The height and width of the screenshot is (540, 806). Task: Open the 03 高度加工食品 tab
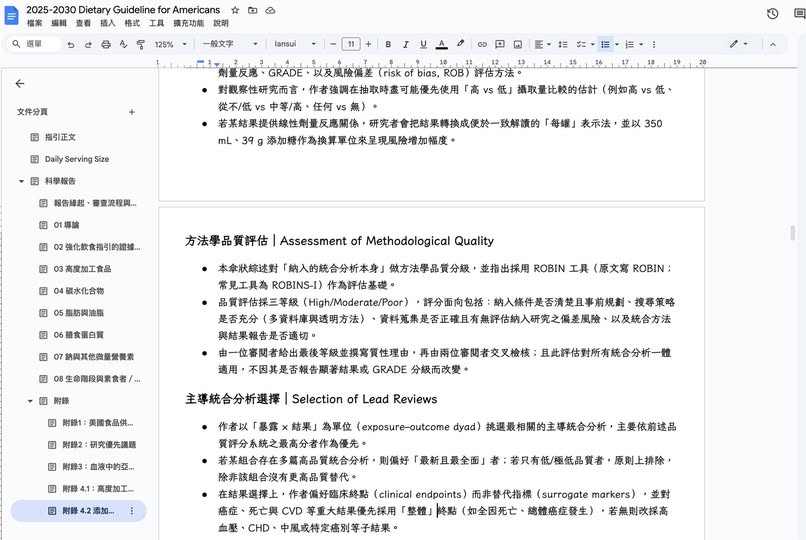click(82, 269)
